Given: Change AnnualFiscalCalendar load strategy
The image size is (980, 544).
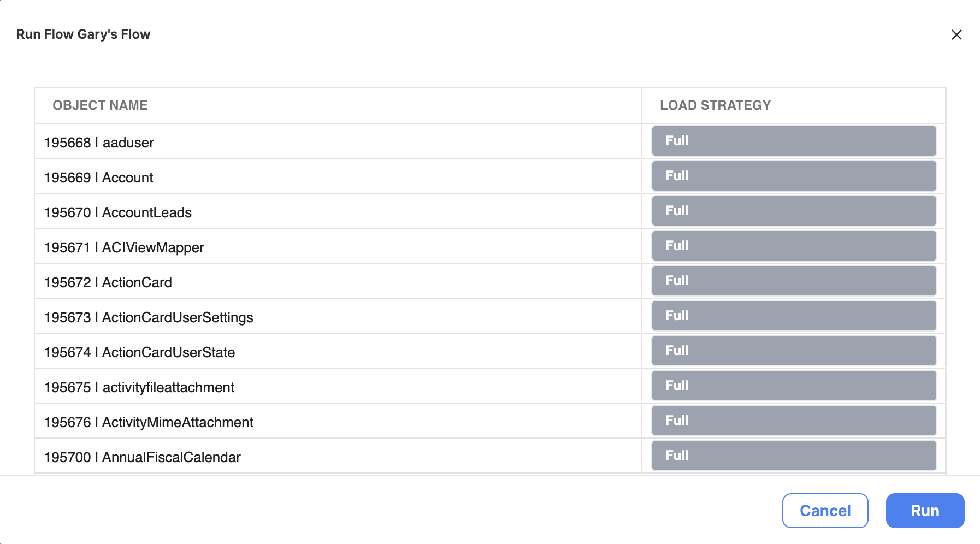Looking at the screenshot, I should tap(794, 456).
